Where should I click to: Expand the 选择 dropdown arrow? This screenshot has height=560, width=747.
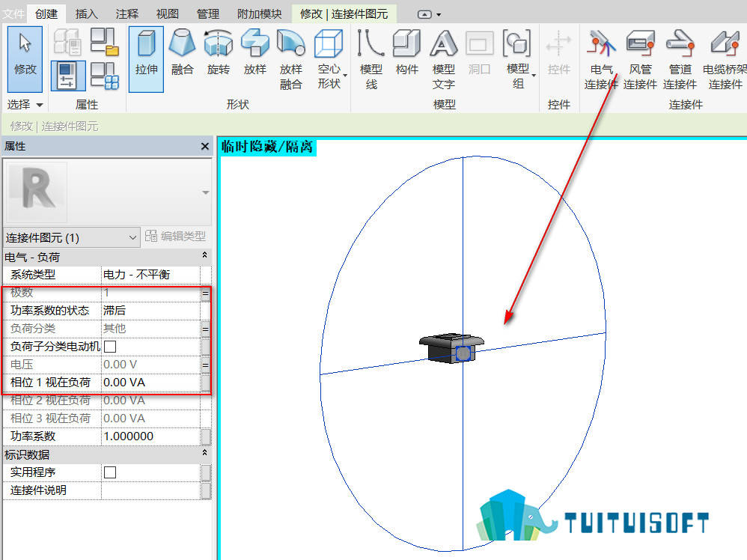(x=40, y=105)
